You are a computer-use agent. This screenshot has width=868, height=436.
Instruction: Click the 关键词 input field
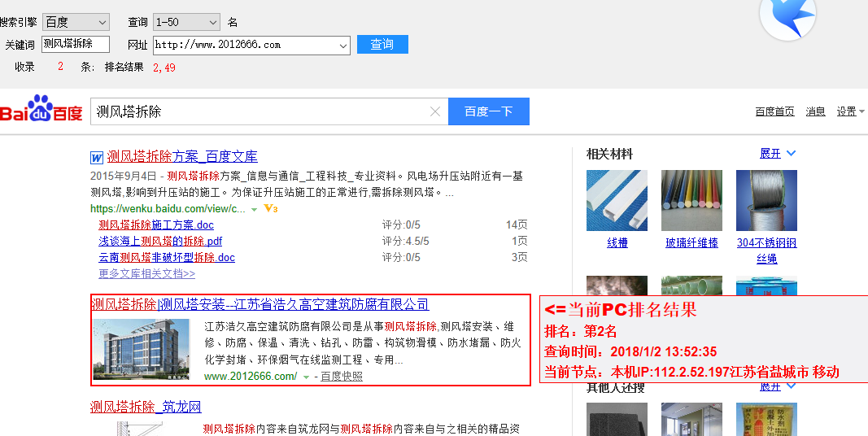(x=75, y=45)
